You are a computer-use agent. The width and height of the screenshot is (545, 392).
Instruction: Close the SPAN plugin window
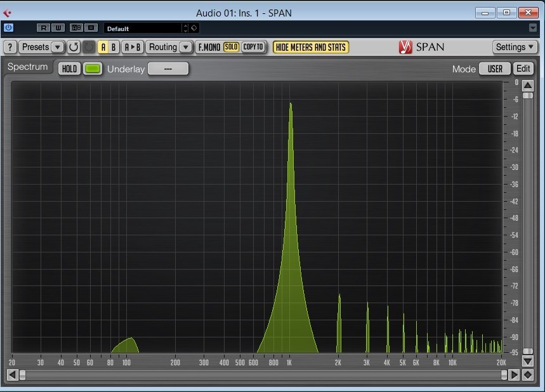pyautogui.click(x=528, y=13)
